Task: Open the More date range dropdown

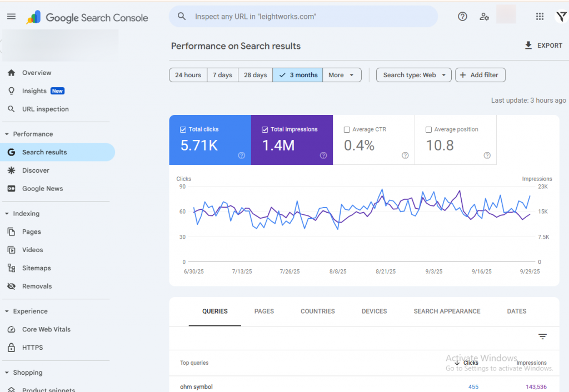Action: 342,75
